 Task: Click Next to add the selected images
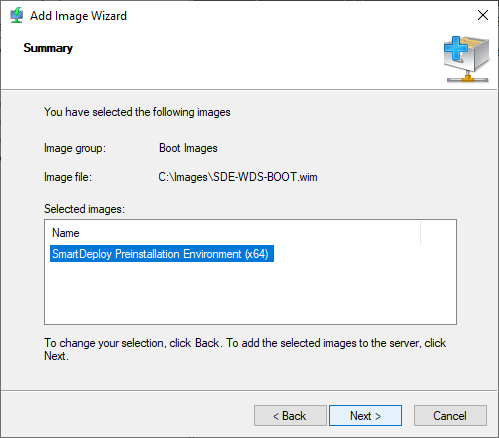pos(365,415)
